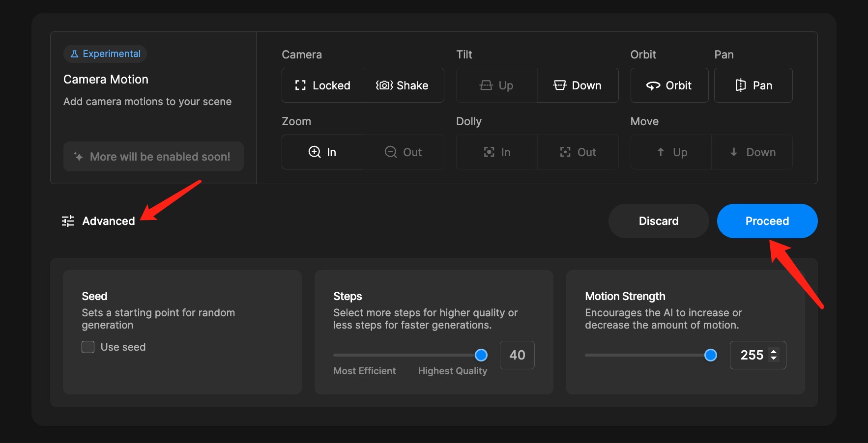Select the Tilt Down icon
The image size is (868, 443).
tap(560, 85)
